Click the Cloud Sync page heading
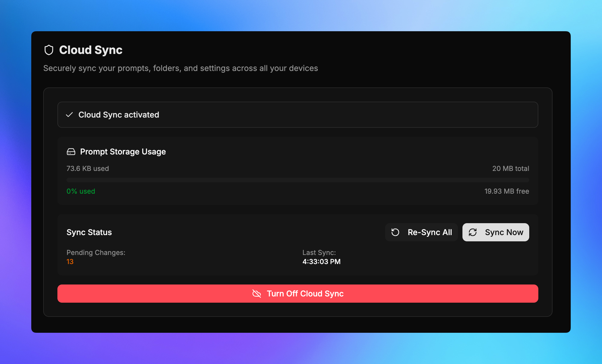 91,50
